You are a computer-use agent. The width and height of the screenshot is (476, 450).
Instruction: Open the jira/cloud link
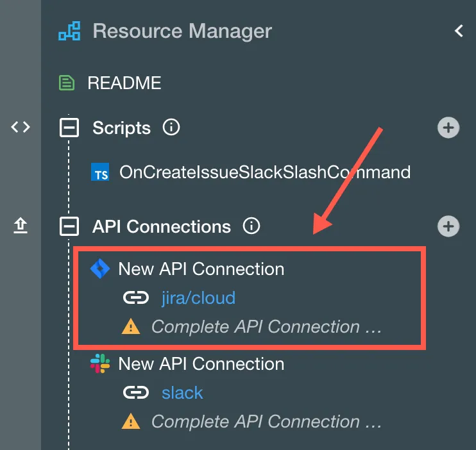tap(198, 297)
